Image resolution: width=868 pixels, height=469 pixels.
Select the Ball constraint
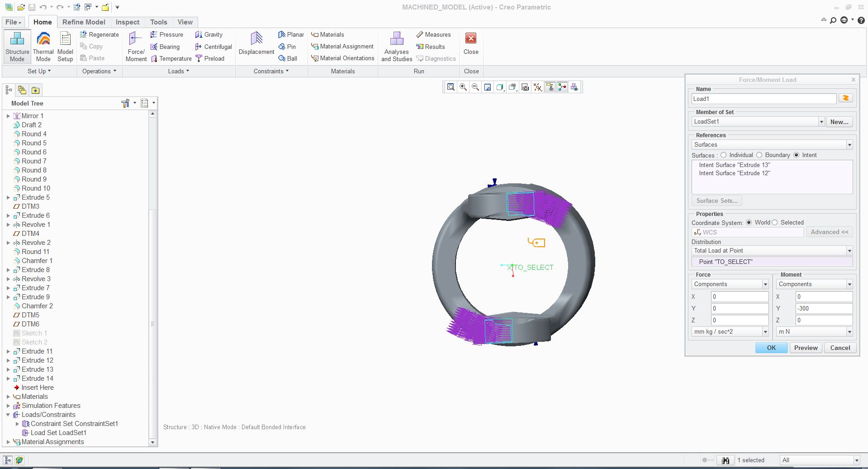tap(287, 58)
